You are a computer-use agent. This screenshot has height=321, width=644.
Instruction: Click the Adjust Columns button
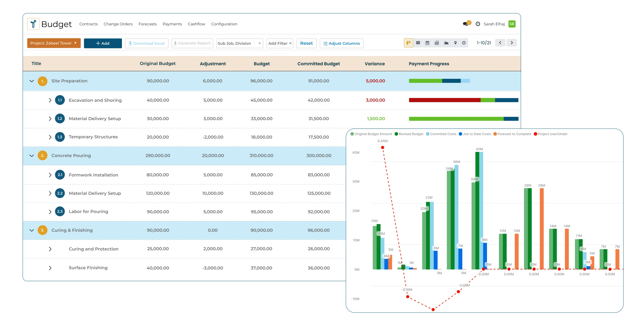click(x=341, y=43)
